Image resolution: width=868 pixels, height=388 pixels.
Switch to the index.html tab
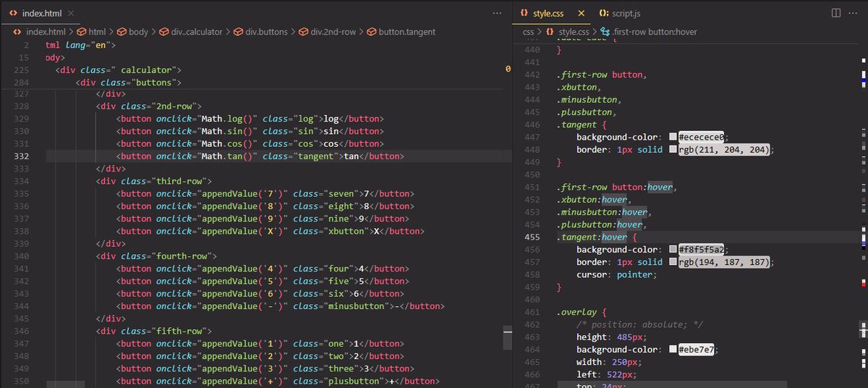pos(41,14)
